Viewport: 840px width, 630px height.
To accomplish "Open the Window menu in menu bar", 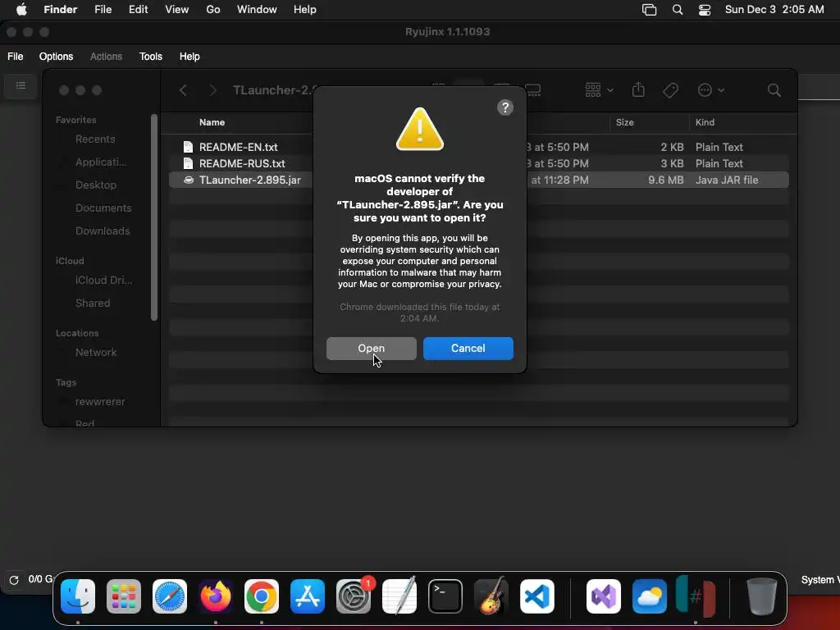I will (x=257, y=10).
